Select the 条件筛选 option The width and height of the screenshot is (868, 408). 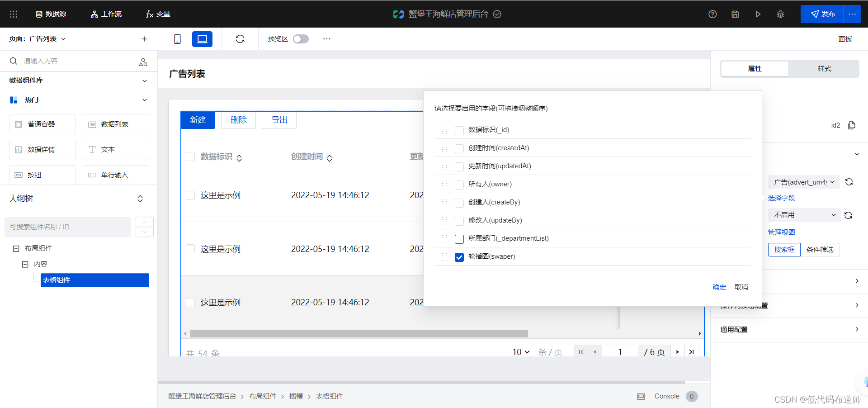pyautogui.click(x=820, y=250)
